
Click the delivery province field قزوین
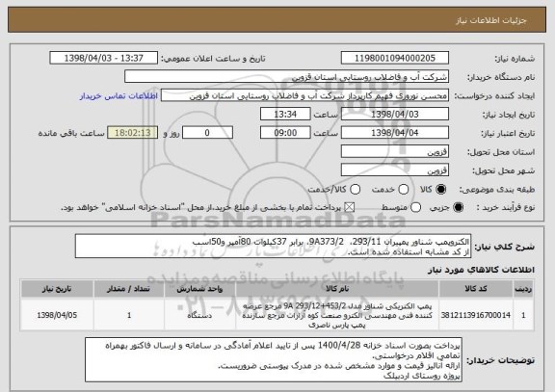395,151
